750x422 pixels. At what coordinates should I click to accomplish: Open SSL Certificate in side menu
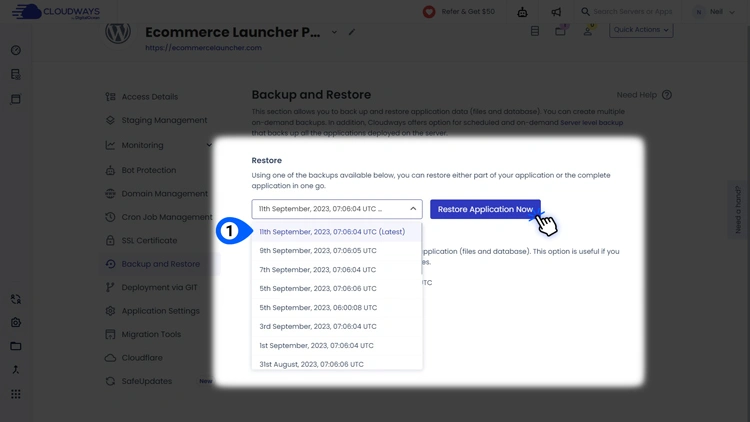149,241
